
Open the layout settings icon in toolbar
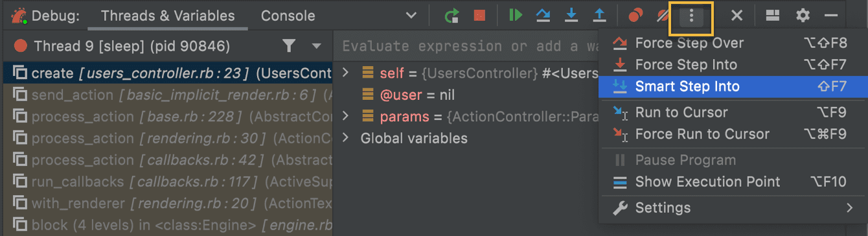pyautogui.click(x=771, y=16)
